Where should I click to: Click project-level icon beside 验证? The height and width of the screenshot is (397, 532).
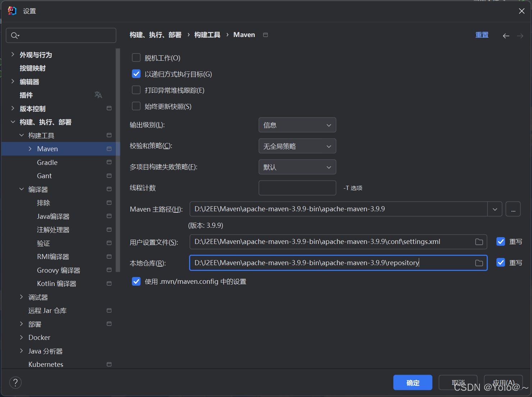click(109, 243)
